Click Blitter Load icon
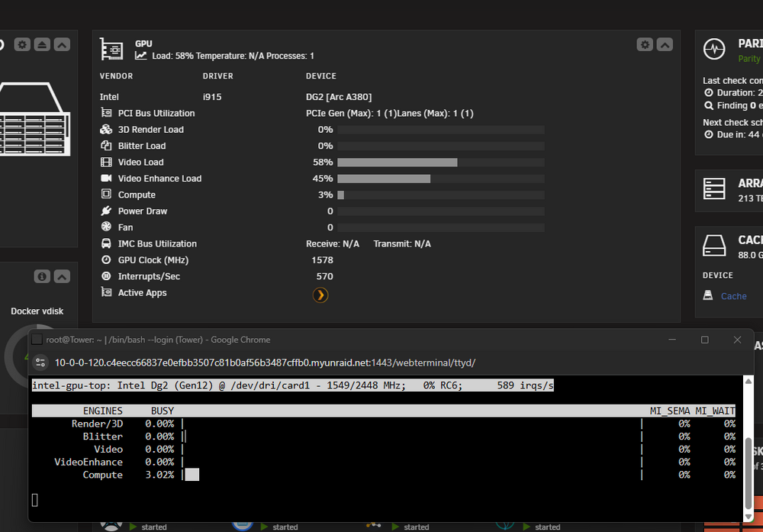763x532 pixels. (106, 146)
